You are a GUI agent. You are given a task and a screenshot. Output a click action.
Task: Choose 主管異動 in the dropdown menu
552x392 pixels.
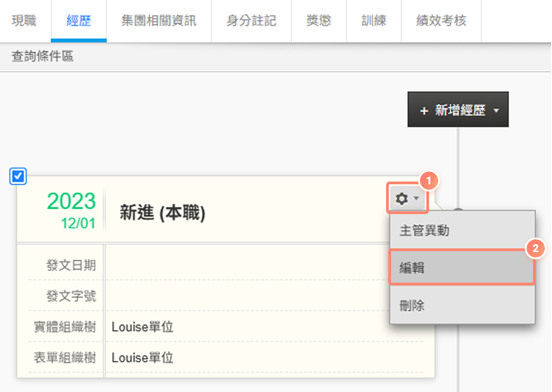click(462, 231)
